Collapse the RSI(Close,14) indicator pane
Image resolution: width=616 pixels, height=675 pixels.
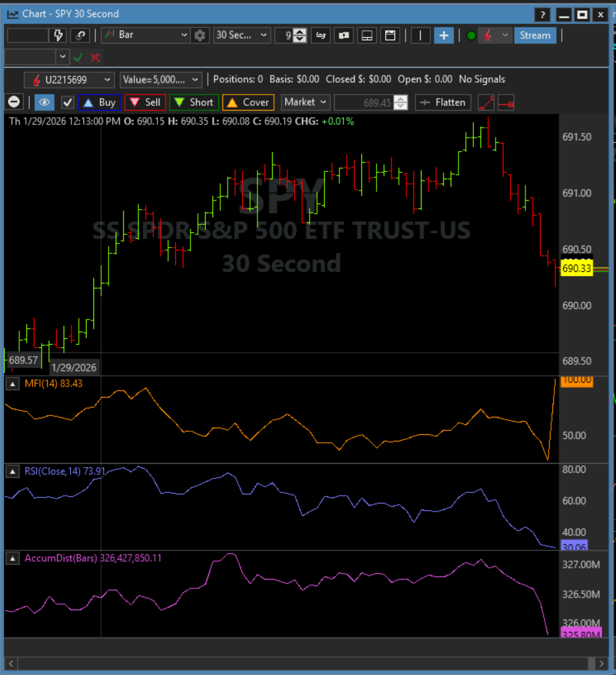click(x=13, y=471)
